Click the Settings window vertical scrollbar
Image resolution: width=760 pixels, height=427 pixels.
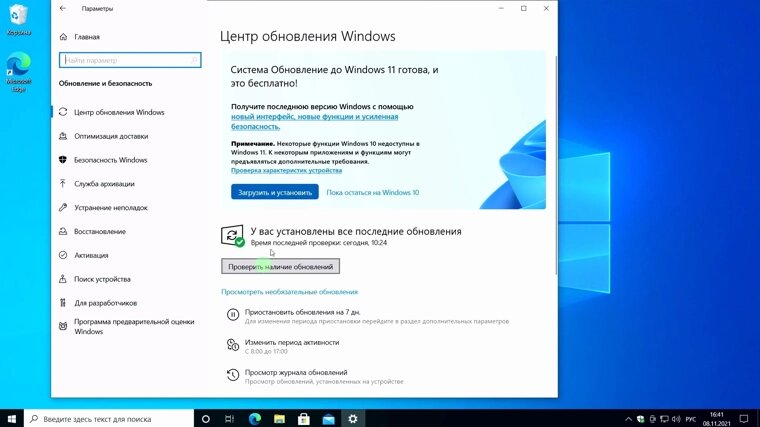(x=555, y=165)
